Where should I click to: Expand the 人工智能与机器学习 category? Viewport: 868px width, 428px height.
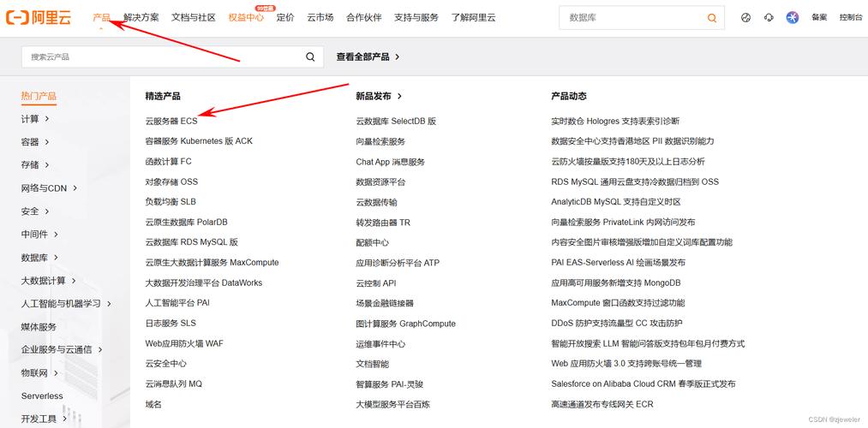[x=67, y=304]
